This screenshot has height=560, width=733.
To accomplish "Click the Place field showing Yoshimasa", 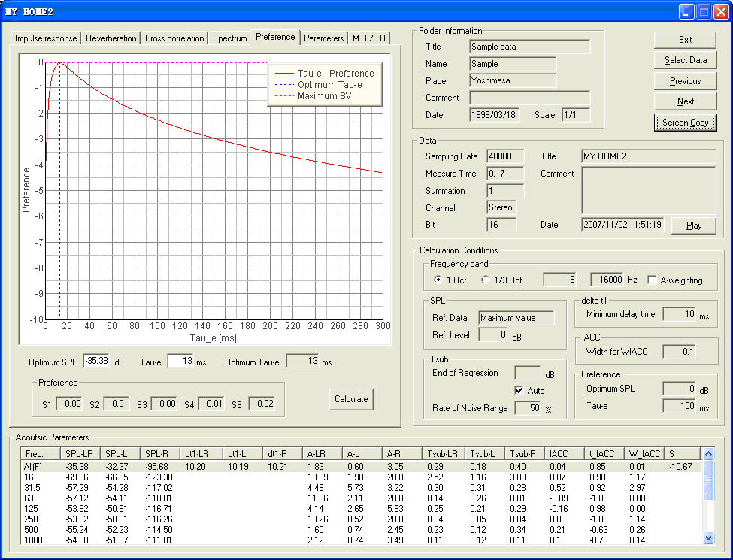I will click(x=513, y=80).
